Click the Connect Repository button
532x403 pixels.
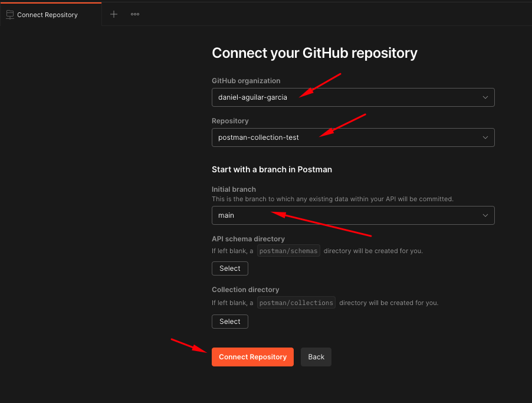coord(252,357)
